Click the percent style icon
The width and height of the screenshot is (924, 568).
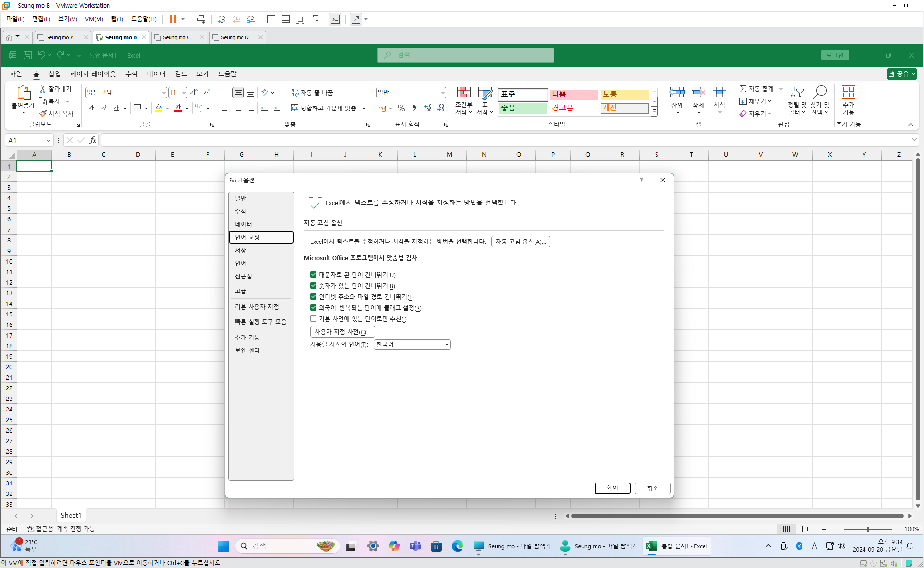coord(401,108)
